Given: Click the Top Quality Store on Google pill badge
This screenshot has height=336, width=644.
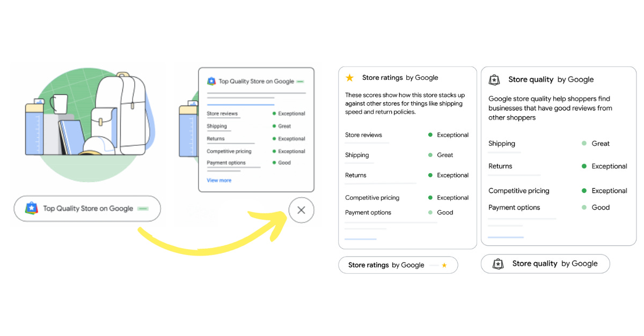Looking at the screenshot, I should (x=87, y=208).
